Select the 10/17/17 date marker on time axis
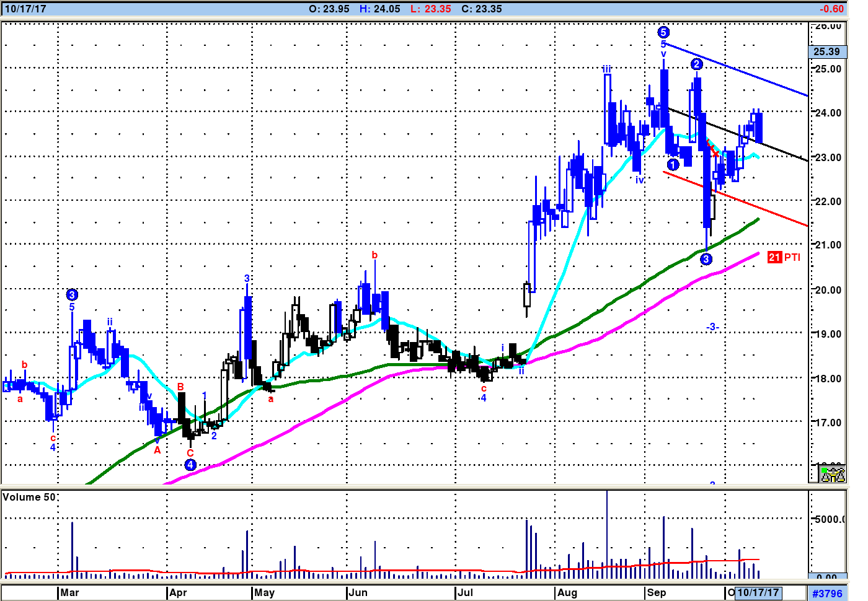868x601 pixels. coord(758,593)
